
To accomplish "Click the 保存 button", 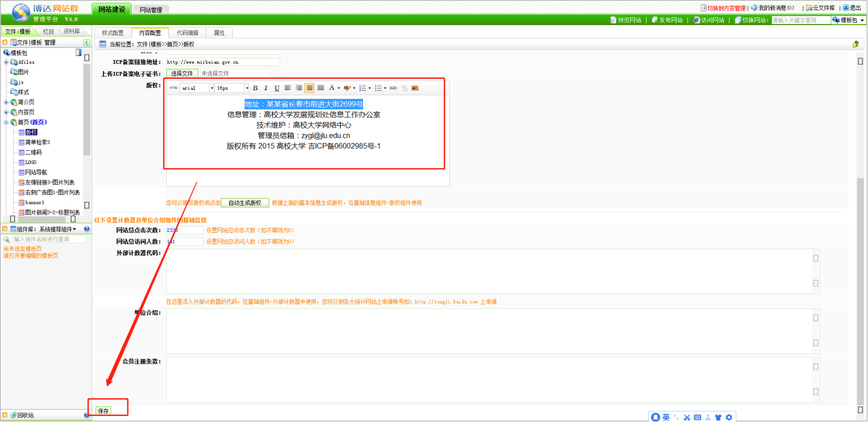I will 103,411.
